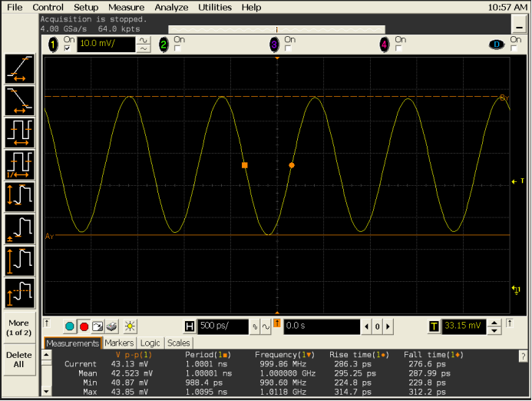Screen dimensions: 532x401
Task: Switch to the Measurements tab
Action: point(73,343)
